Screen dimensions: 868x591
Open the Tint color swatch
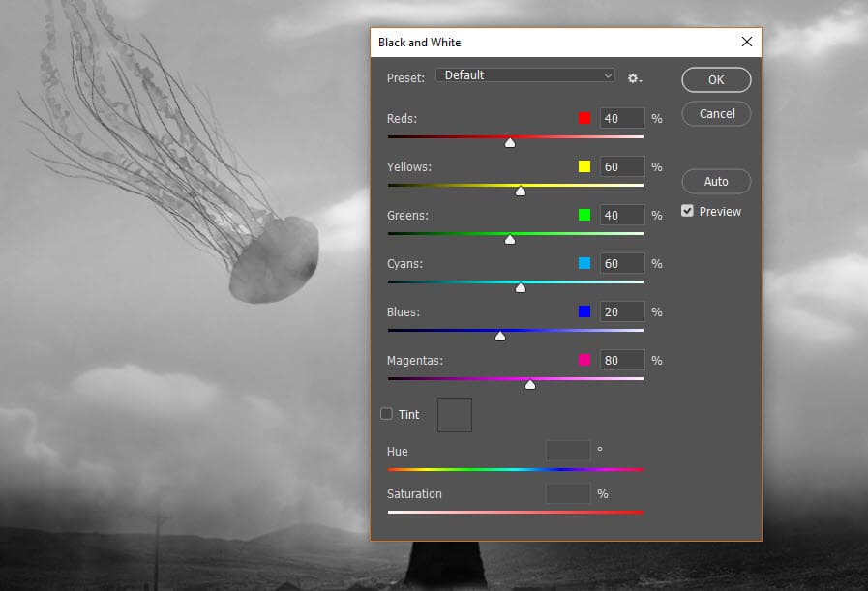pyautogui.click(x=455, y=415)
